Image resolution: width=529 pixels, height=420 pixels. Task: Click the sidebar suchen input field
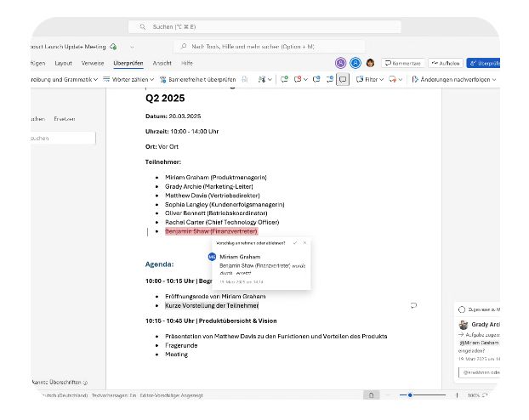(62, 138)
